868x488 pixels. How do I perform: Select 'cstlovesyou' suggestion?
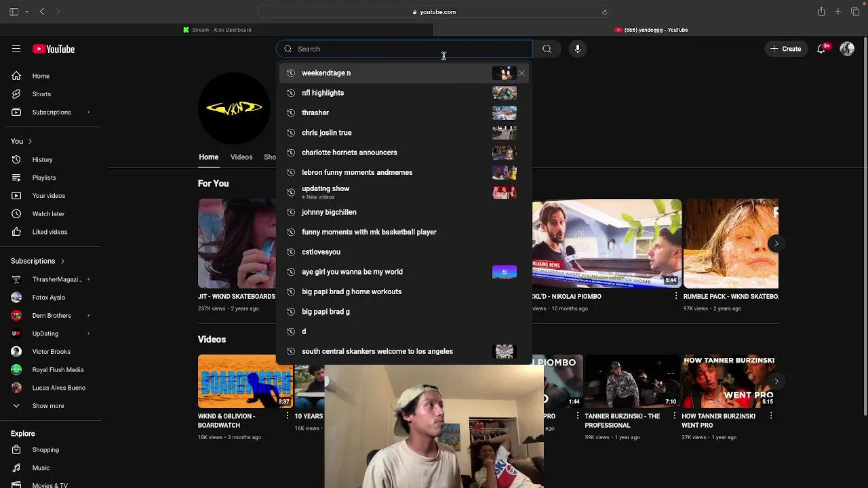click(x=404, y=252)
